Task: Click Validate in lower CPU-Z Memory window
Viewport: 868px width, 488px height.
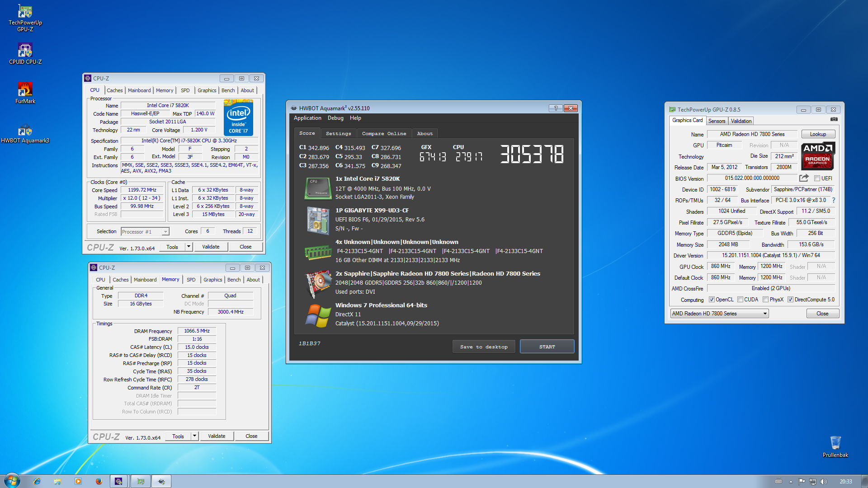Action: click(217, 436)
